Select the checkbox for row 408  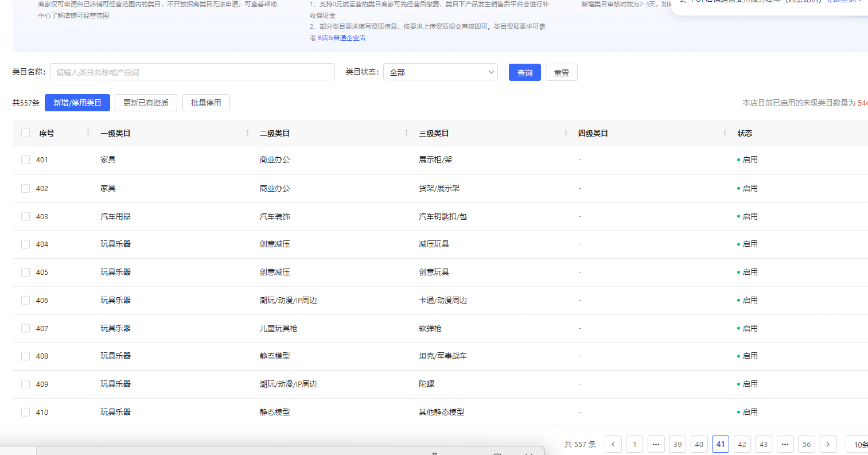click(25, 356)
